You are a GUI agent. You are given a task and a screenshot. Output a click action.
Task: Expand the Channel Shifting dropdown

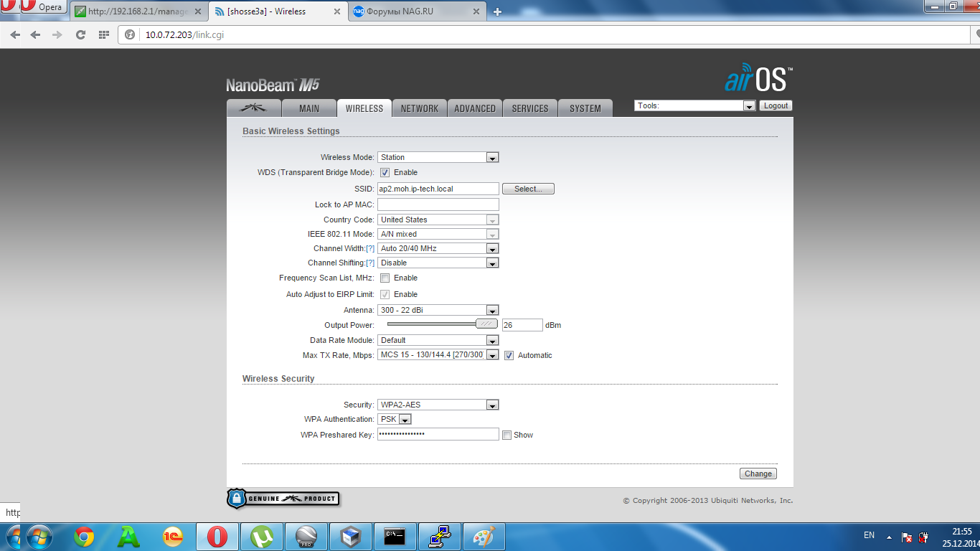pyautogui.click(x=438, y=263)
